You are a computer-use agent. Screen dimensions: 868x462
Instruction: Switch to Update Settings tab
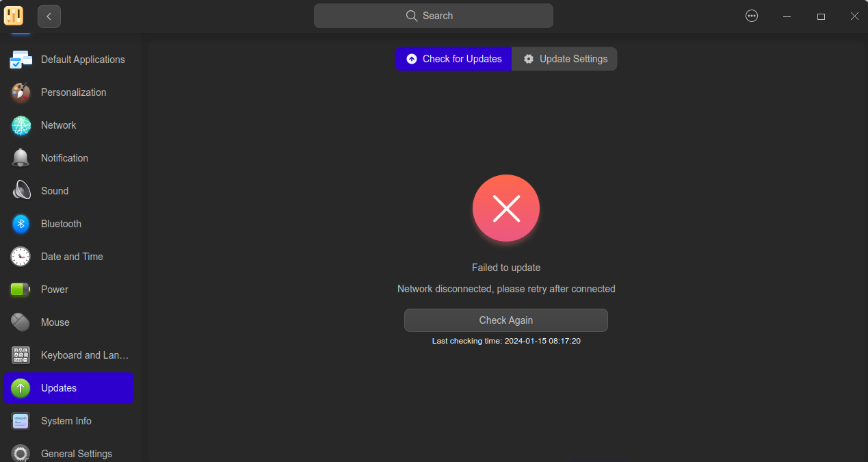(x=565, y=59)
